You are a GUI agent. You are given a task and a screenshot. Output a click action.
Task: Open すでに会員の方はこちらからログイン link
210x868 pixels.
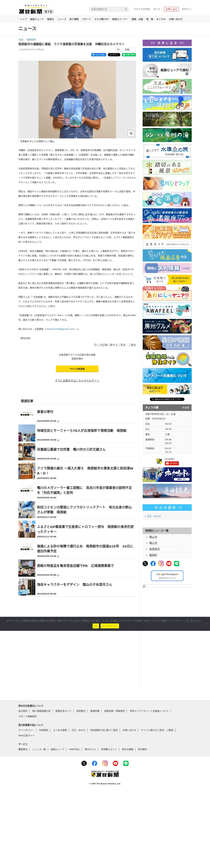click(77, 380)
